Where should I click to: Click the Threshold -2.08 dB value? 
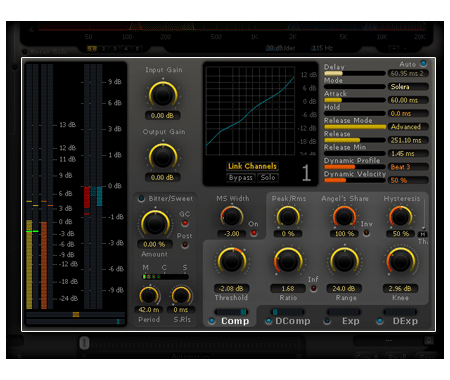tap(231, 288)
